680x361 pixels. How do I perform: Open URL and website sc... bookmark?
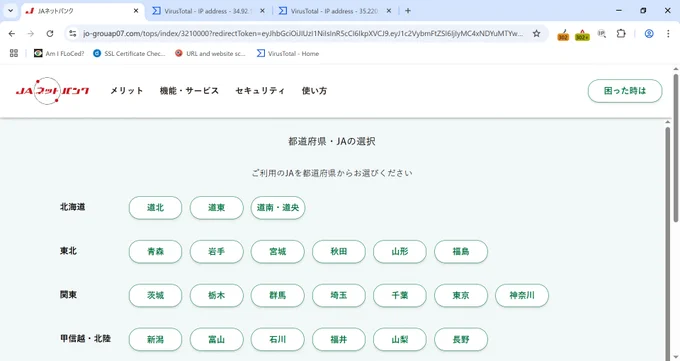210,53
